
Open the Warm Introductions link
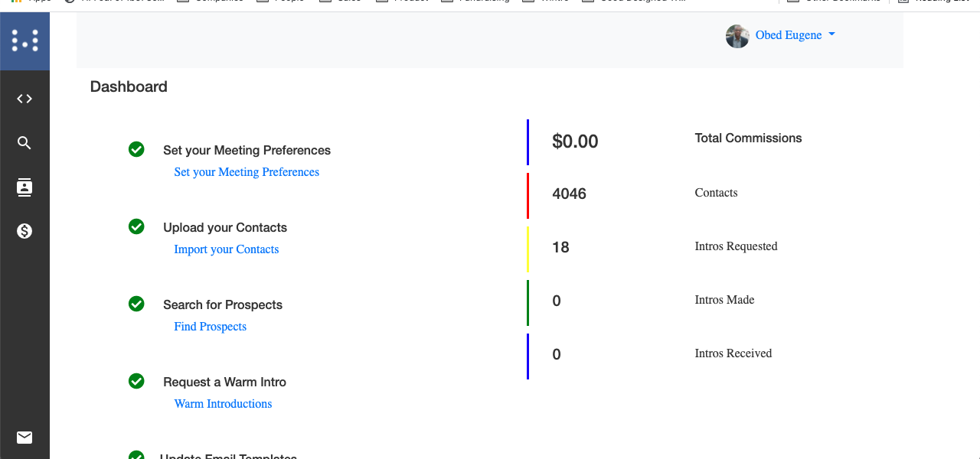pos(224,404)
